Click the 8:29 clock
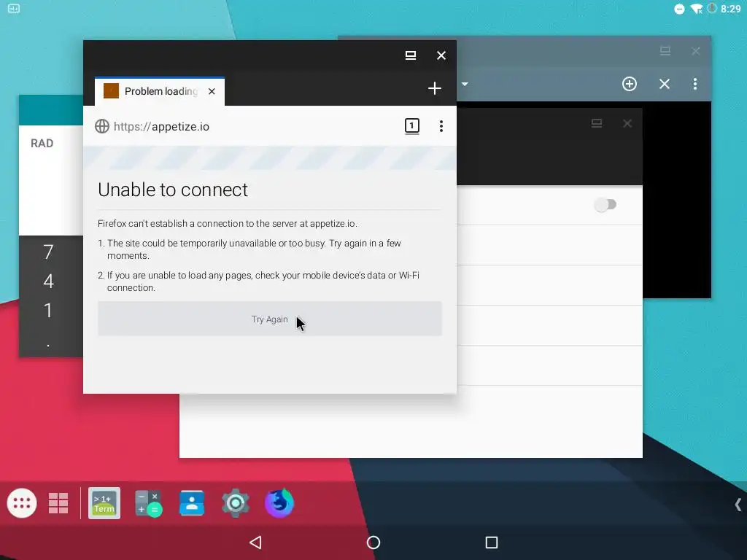Image resolution: width=747 pixels, height=560 pixels. pyautogui.click(x=731, y=9)
